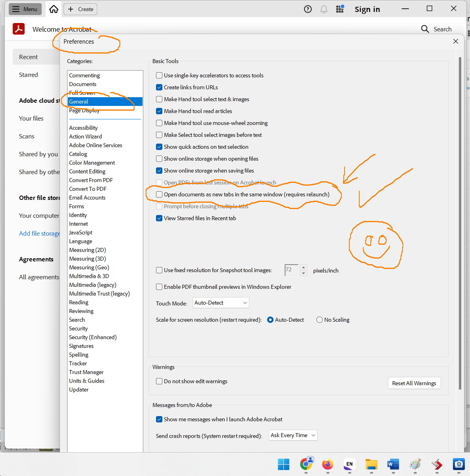Increase Snapshot resolution with up stepper arrow
This screenshot has height=476, width=470.
(304, 267)
